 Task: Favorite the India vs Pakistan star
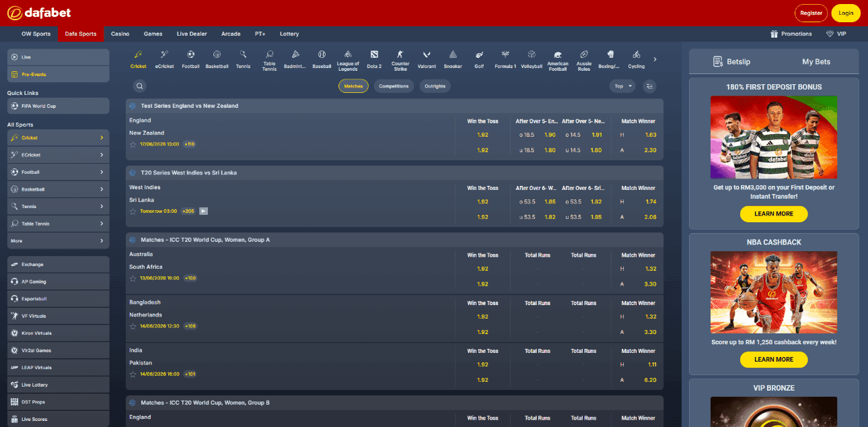coord(133,374)
